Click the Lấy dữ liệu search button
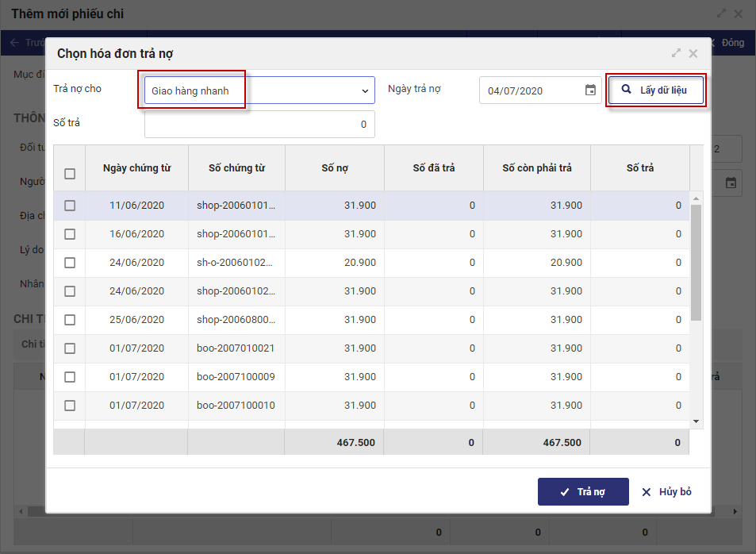 click(655, 90)
